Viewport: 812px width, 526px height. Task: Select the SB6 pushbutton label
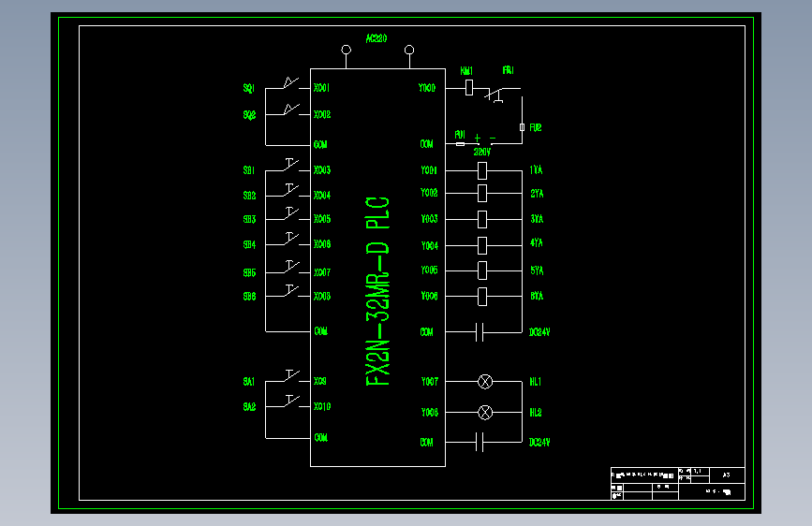coord(250,297)
